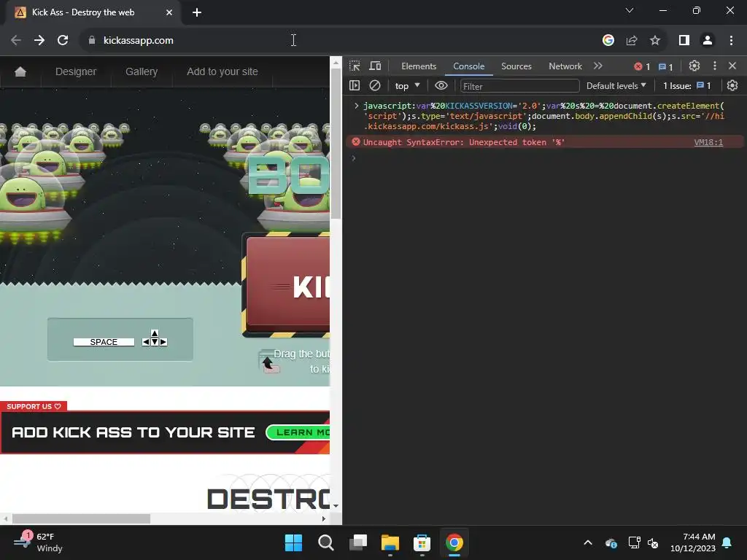Expand more DevTools tabs chevron
Image resolution: width=747 pixels, height=560 pixels.
click(x=598, y=66)
